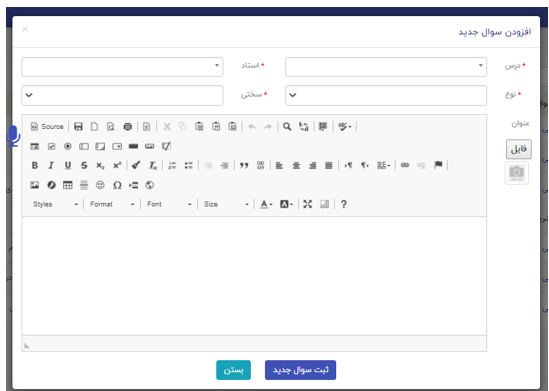Insert a button field icon
Viewport: 549px width, 391px height.
(x=133, y=146)
